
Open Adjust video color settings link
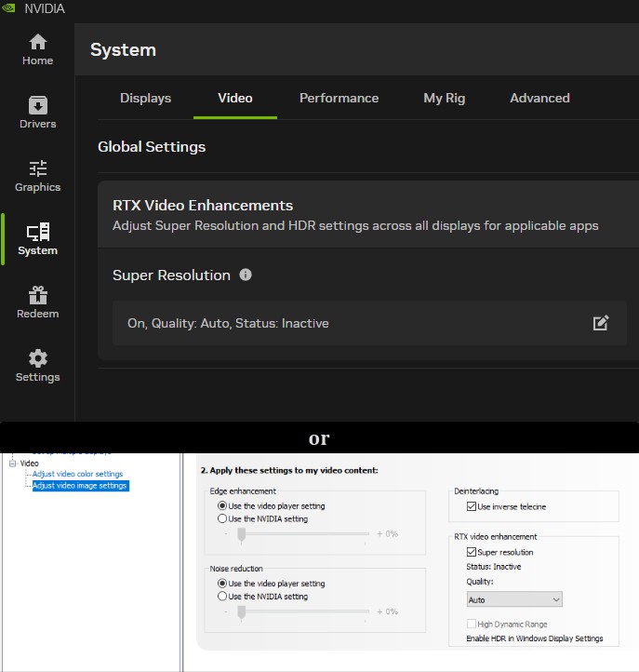(77, 474)
